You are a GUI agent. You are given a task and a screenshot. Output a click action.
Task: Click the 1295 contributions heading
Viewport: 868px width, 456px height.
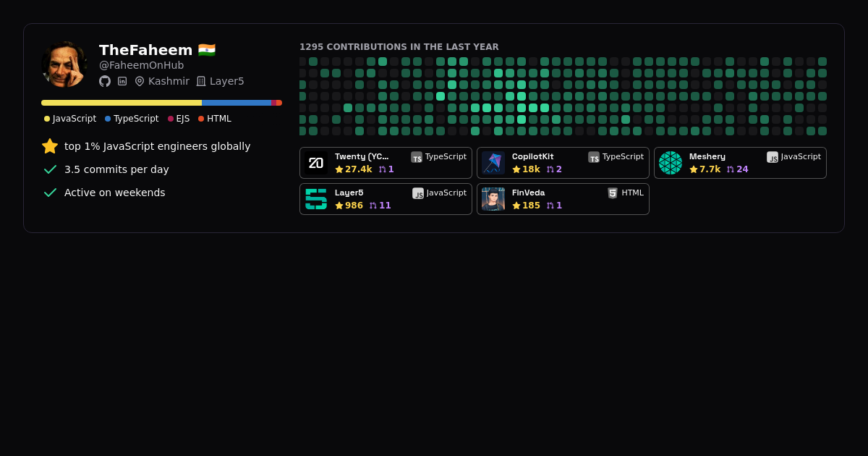[399, 47]
